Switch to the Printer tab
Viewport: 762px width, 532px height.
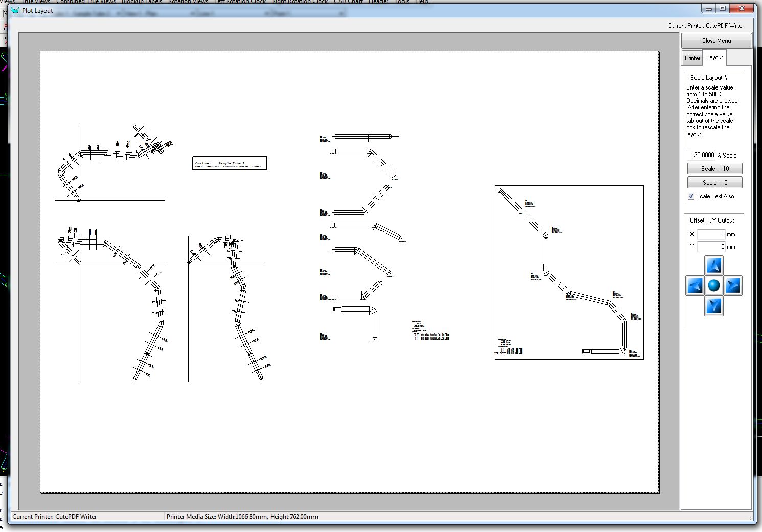[x=692, y=58]
